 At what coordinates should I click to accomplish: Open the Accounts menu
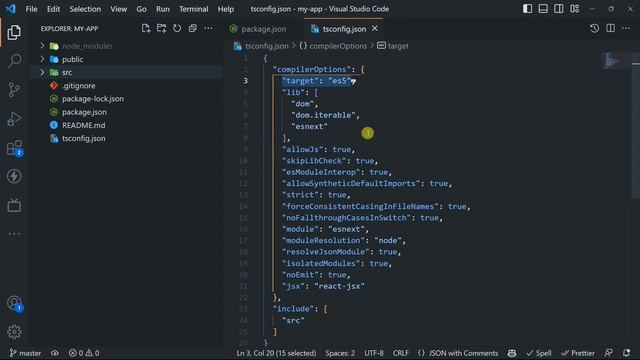coord(14,303)
